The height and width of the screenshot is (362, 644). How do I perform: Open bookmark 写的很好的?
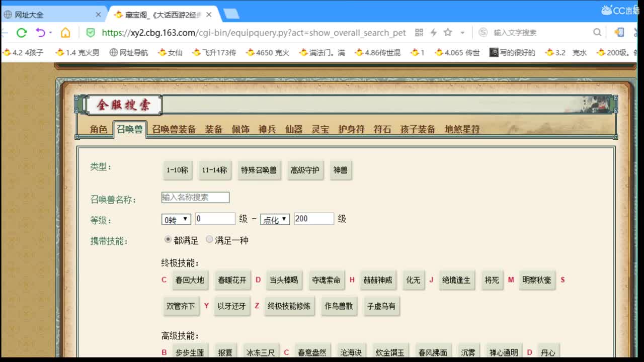[513, 52]
